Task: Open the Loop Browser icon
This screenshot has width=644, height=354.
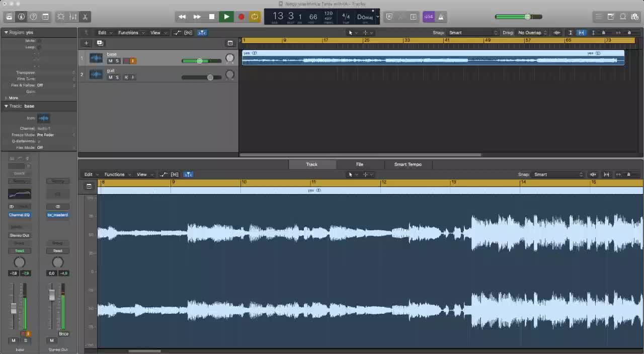Action: click(x=623, y=17)
